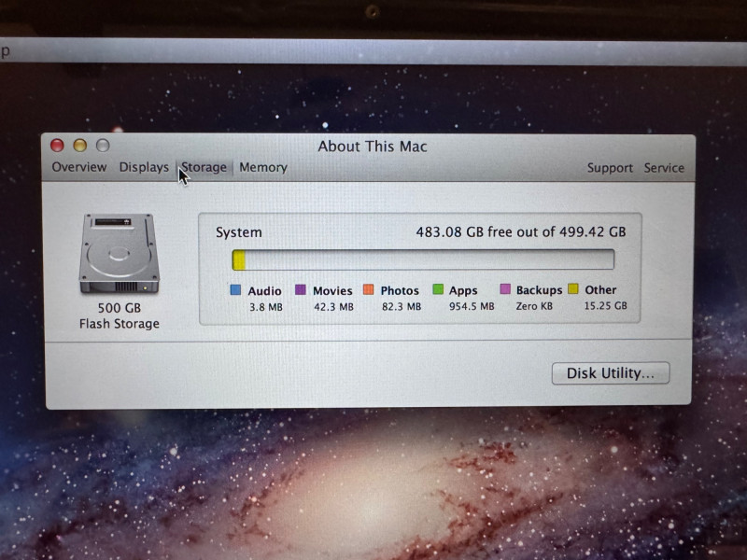Go to the Memory tab
Viewport: 747px width, 560px height.
point(262,168)
